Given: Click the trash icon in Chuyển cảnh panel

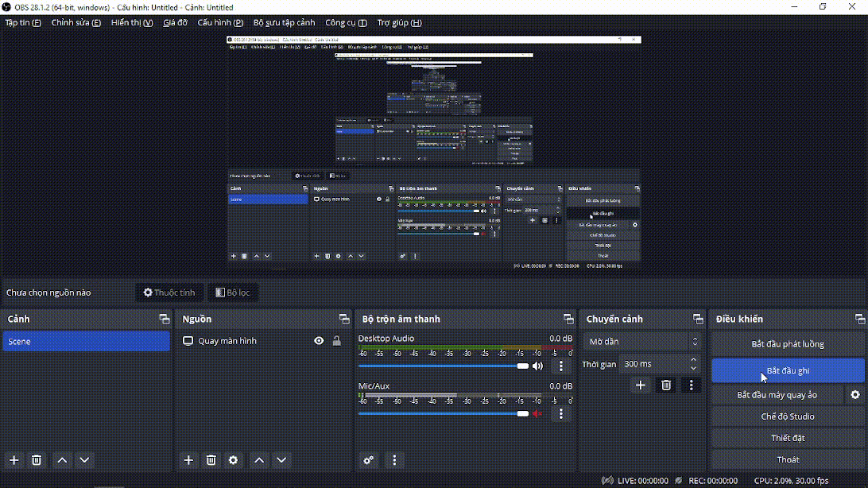Looking at the screenshot, I should click(x=666, y=385).
